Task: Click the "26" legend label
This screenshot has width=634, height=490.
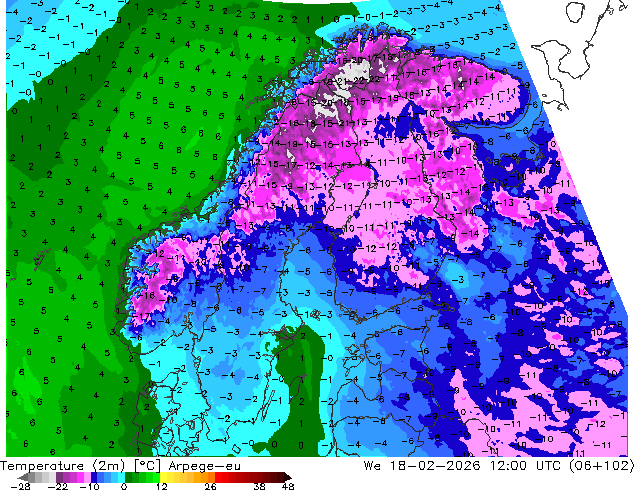Action: click(x=210, y=486)
